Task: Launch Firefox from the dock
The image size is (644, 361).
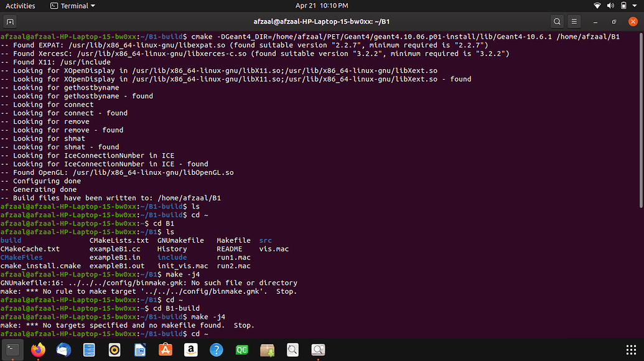Action: click(39, 350)
